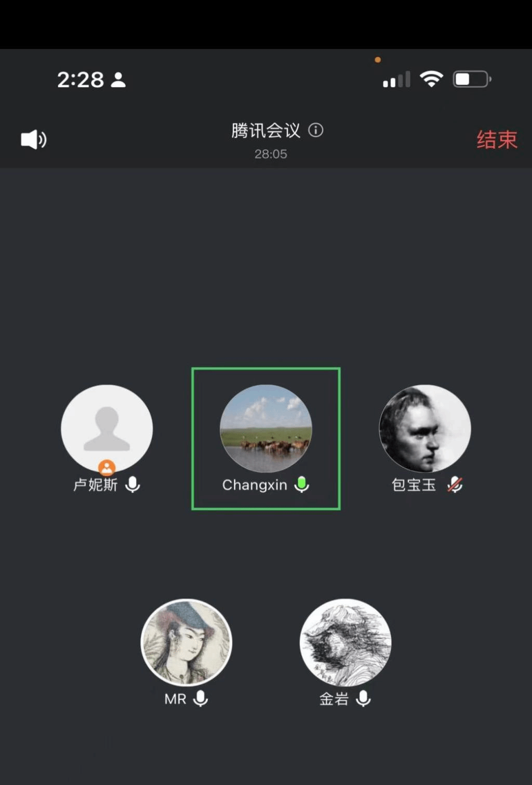Tap 包宝玉's muted microphone icon
532x785 pixels.
455,485
